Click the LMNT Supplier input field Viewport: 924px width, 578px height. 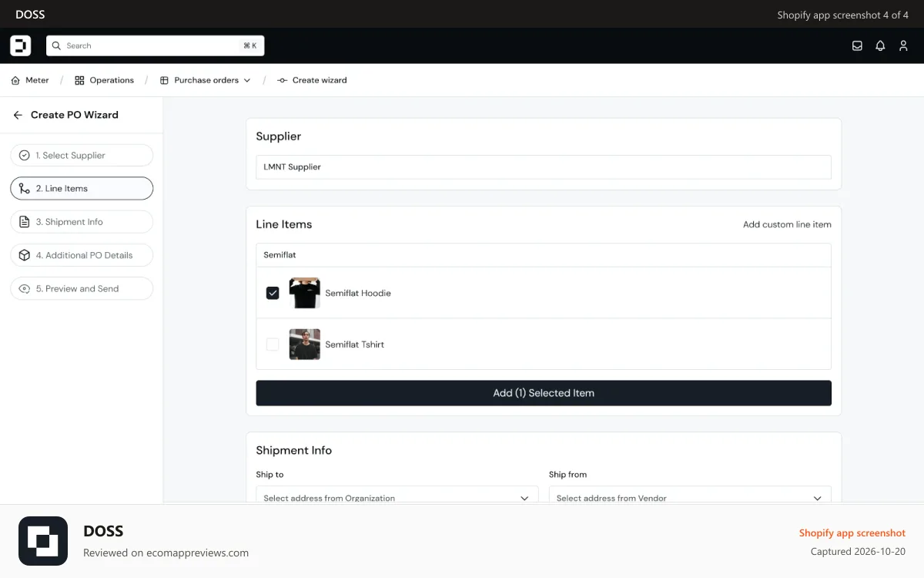[x=544, y=167]
